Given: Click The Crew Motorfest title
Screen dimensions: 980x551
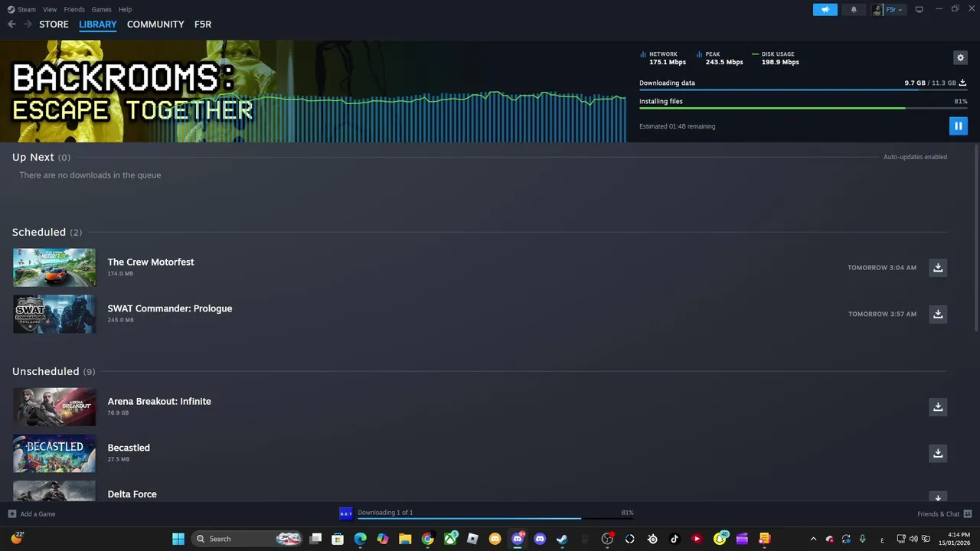Looking at the screenshot, I should tap(151, 262).
